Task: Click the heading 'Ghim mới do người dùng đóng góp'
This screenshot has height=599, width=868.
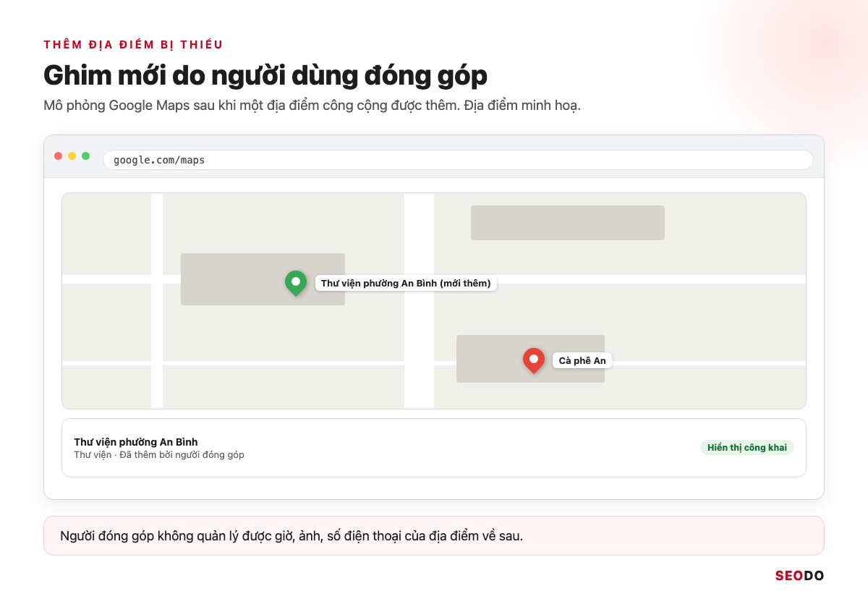Action: coord(265,75)
